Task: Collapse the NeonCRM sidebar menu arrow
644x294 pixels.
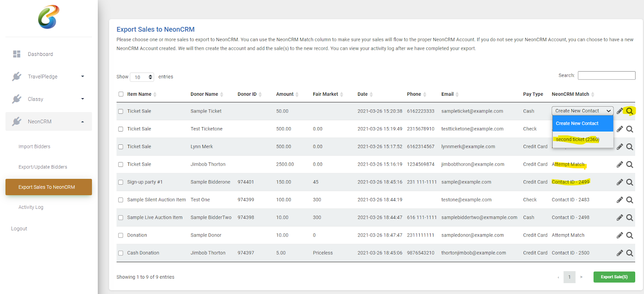Action: pos(83,121)
